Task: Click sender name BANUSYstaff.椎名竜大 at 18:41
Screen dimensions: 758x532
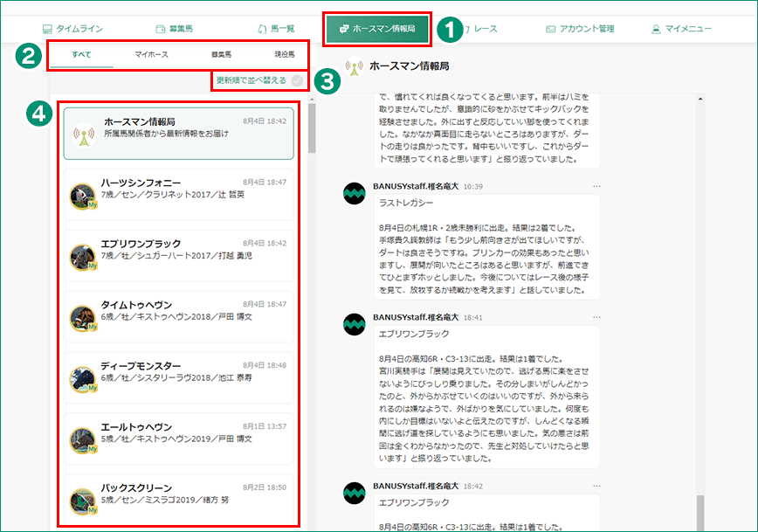Action: coord(416,317)
